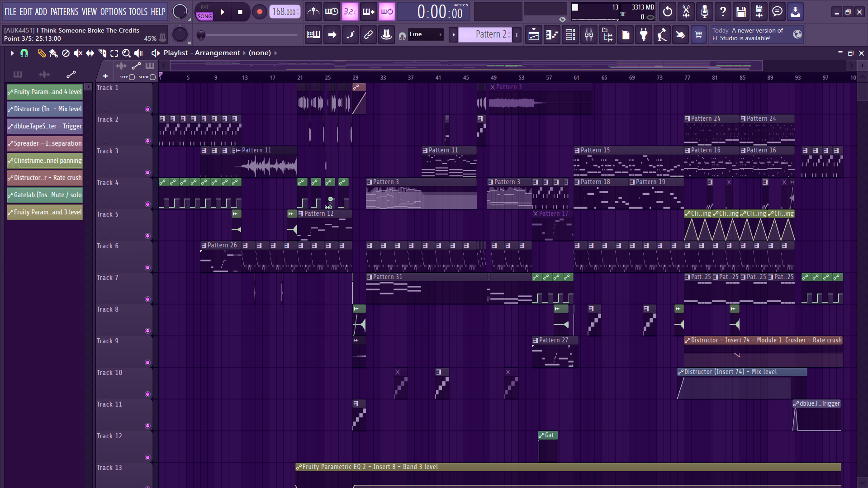868x488 pixels.
Task: Open the chat/feedback speech bubble icon
Action: pyautogui.click(x=777, y=12)
